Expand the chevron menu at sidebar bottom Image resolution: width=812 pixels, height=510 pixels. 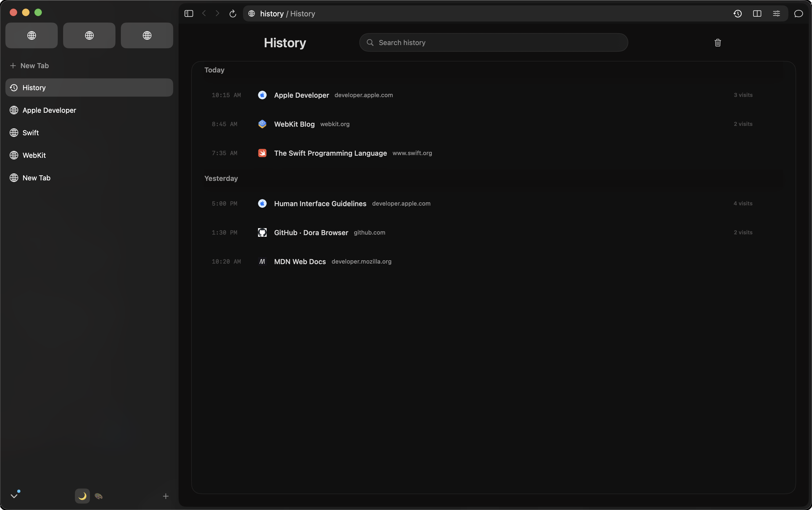[14, 496]
